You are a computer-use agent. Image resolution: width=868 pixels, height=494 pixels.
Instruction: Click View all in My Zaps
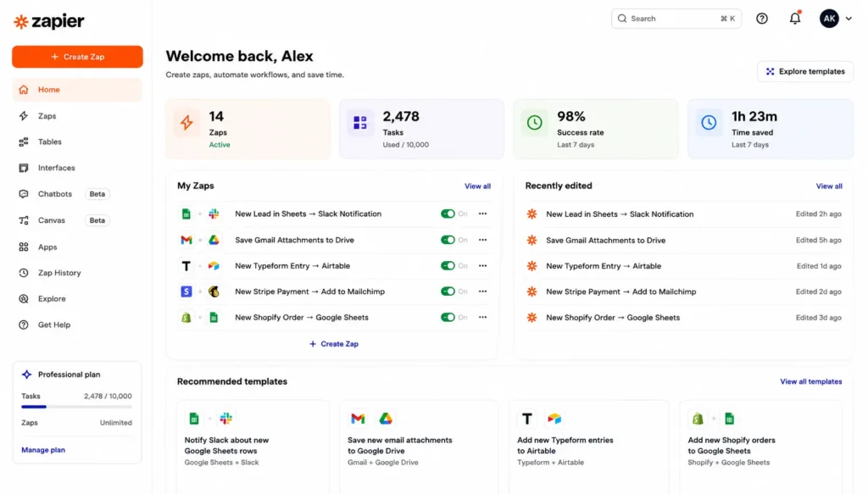tap(477, 186)
